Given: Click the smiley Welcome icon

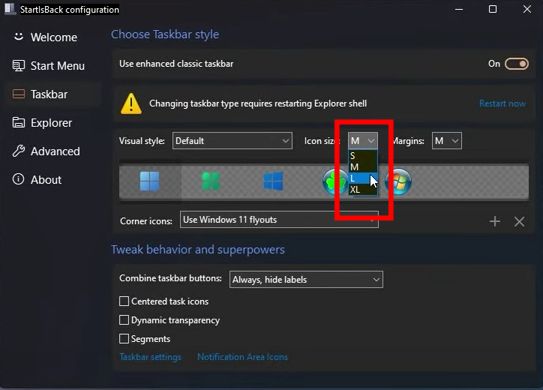Looking at the screenshot, I should point(18,36).
